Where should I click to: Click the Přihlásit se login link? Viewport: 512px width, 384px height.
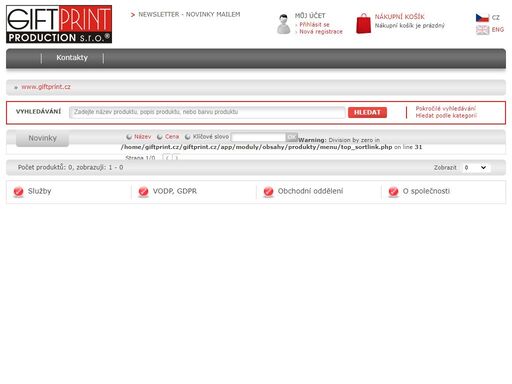pyautogui.click(x=314, y=25)
